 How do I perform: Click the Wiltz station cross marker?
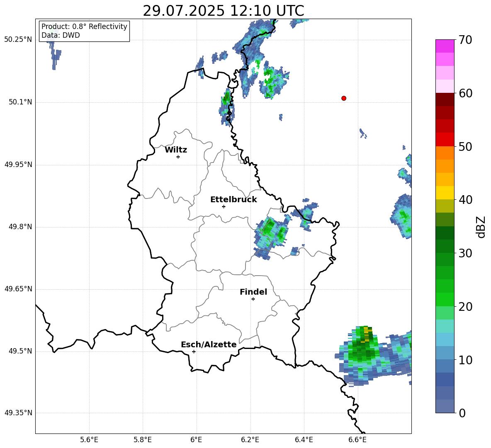tap(178, 157)
